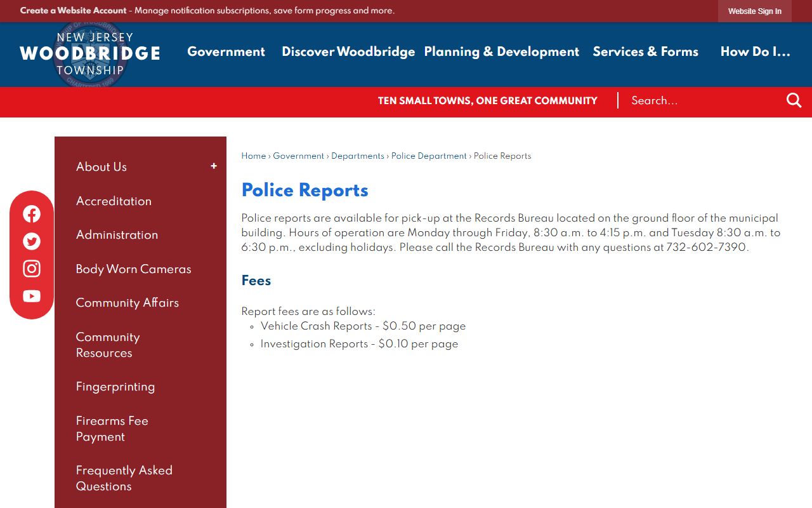Open the How Do I... menu

[x=756, y=52]
